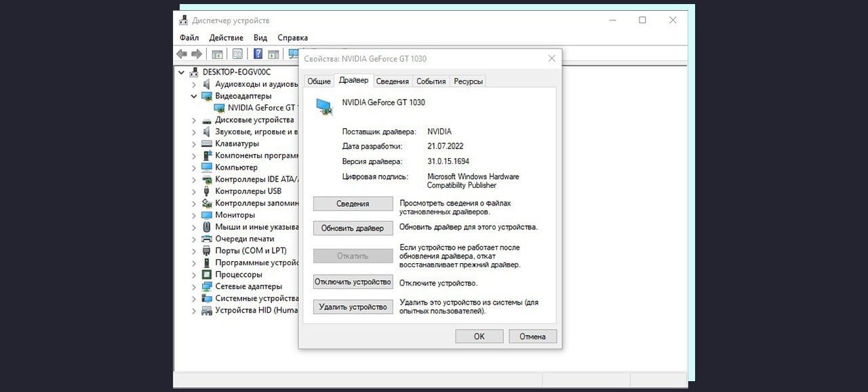Select the Драйвер tab
Screen dimensions: 868x392
353,80
